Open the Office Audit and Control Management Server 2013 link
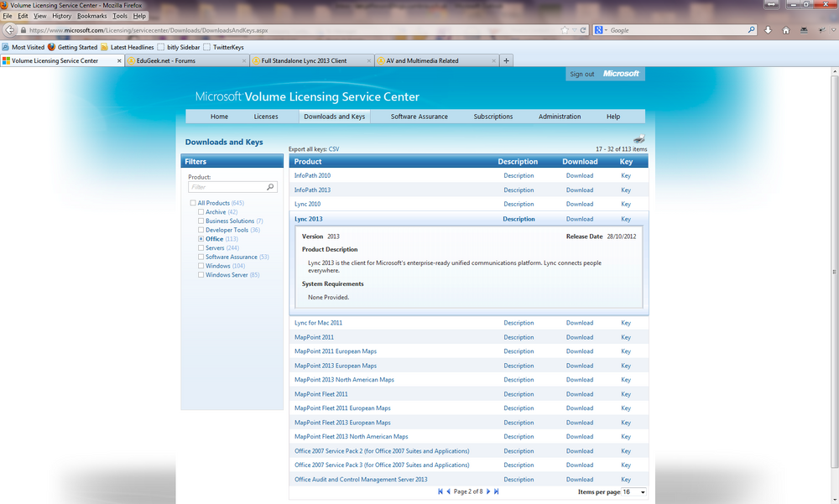This screenshot has height=504, width=839. [361, 480]
